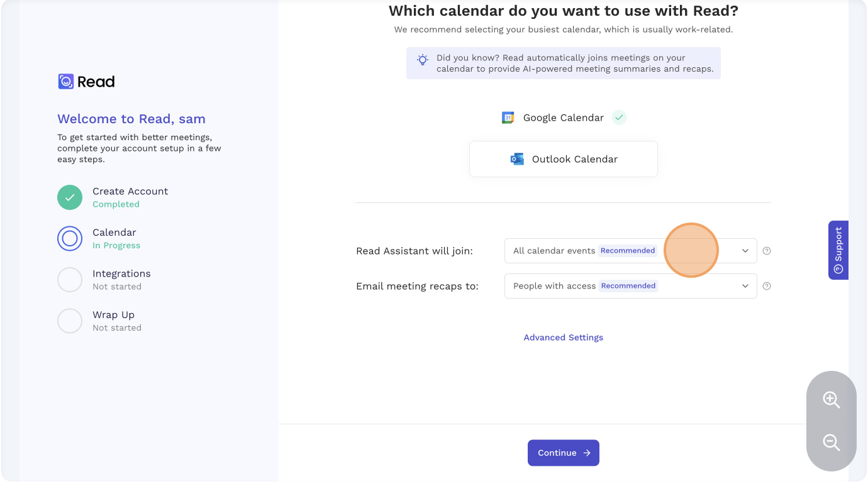Image resolution: width=868 pixels, height=484 pixels.
Task: Select the Create Account completed step circle
Action: tap(70, 197)
